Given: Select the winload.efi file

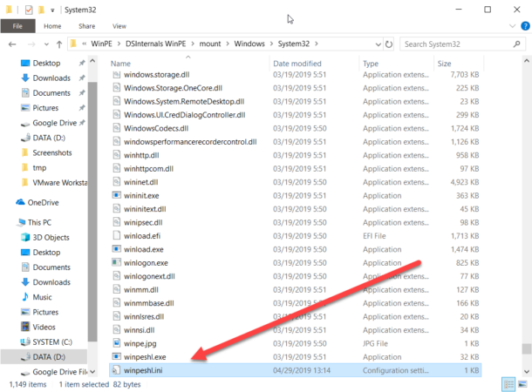Looking at the screenshot, I should tap(142, 236).
